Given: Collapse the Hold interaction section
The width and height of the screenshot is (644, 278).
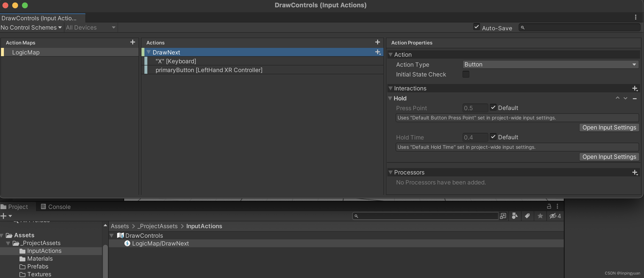Looking at the screenshot, I should pyautogui.click(x=390, y=98).
